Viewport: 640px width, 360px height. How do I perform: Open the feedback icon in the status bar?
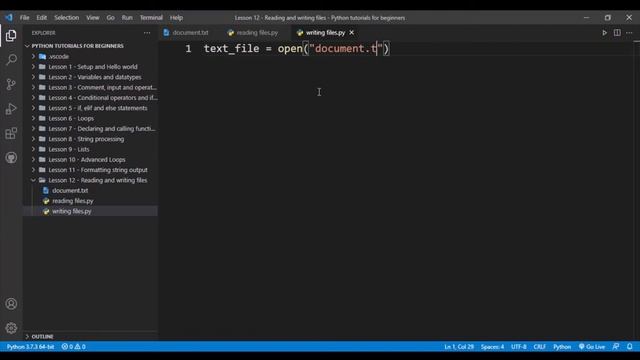click(x=616, y=347)
